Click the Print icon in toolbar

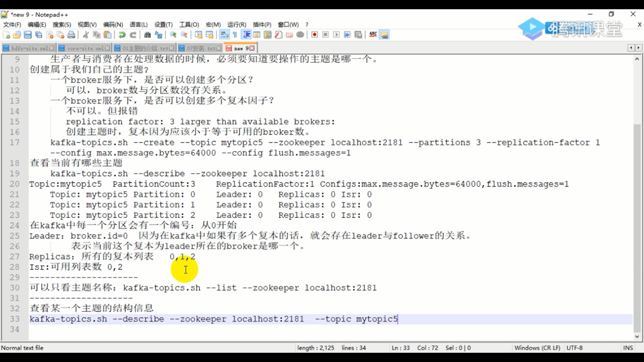coord(71,35)
